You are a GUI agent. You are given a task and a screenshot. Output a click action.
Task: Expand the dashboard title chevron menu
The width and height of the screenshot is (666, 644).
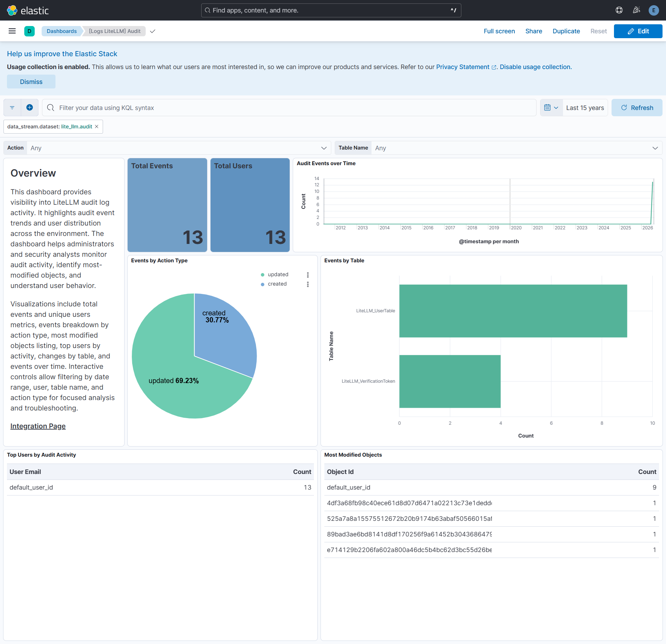click(x=153, y=31)
